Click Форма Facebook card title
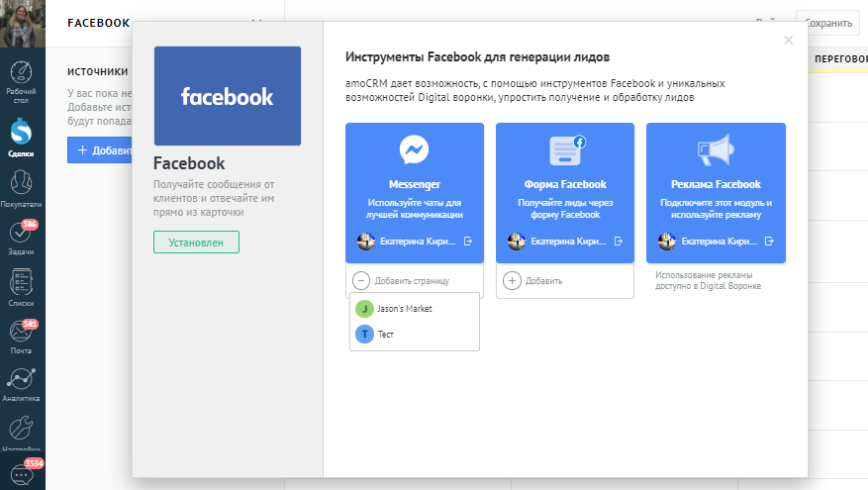The image size is (868, 490). 565,184
